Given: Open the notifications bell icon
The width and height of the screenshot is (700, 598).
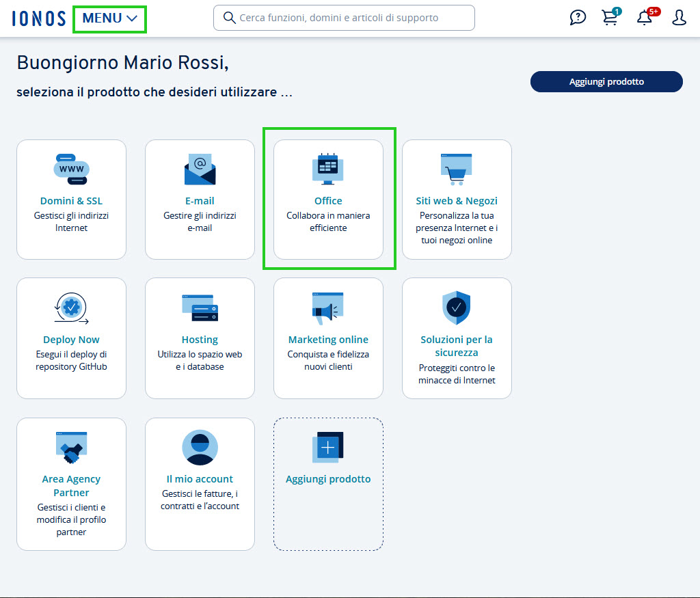Looking at the screenshot, I should pyautogui.click(x=645, y=17).
